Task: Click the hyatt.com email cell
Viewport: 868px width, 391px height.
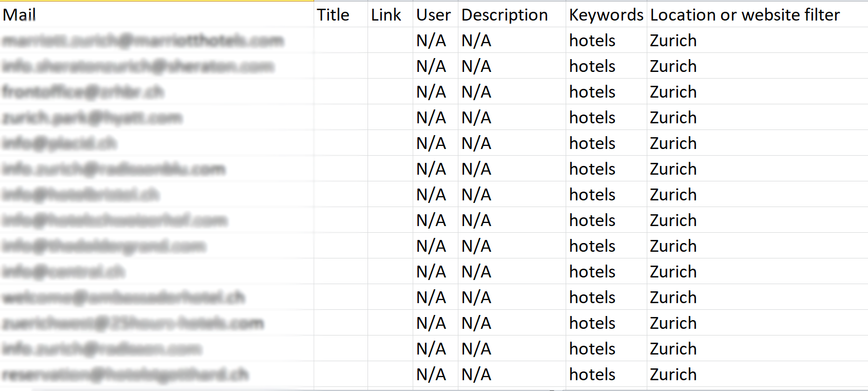Action: coord(92,118)
